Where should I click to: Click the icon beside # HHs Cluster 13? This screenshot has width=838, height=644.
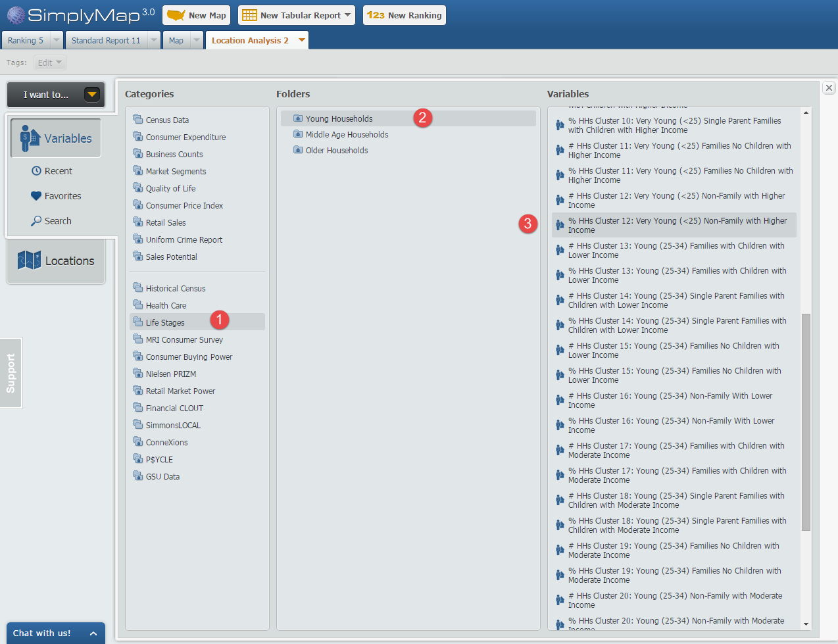point(560,250)
